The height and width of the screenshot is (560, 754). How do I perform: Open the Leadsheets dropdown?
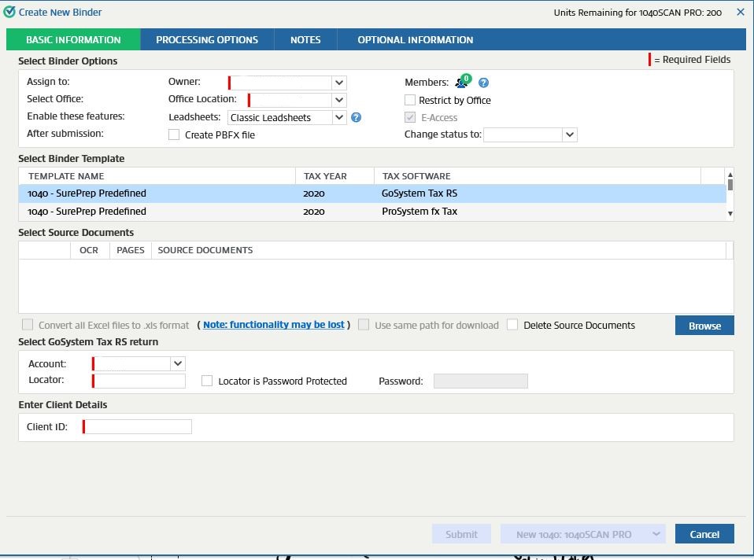coord(339,117)
